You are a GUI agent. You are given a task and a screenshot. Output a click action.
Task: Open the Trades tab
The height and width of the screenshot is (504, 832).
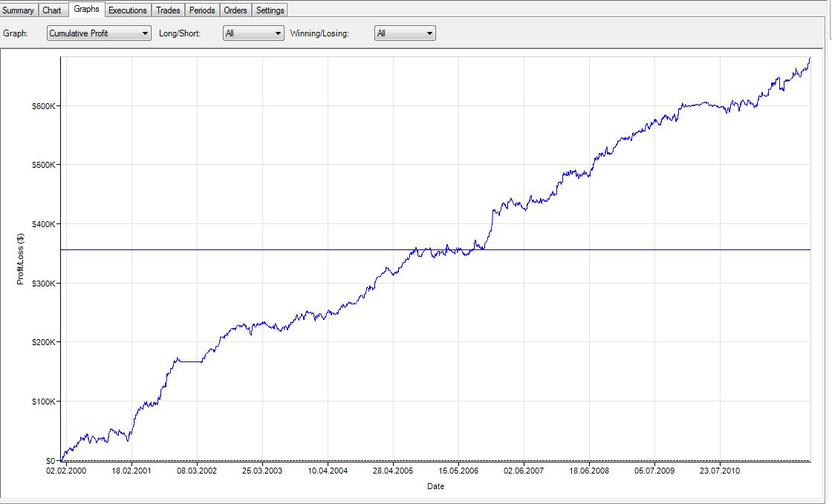(168, 10)
